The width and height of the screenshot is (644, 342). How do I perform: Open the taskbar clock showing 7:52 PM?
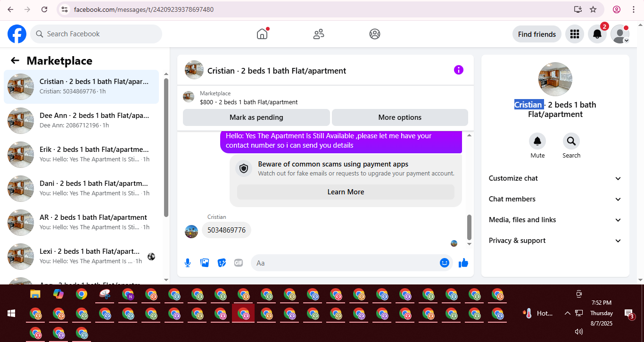pos(602,313)
